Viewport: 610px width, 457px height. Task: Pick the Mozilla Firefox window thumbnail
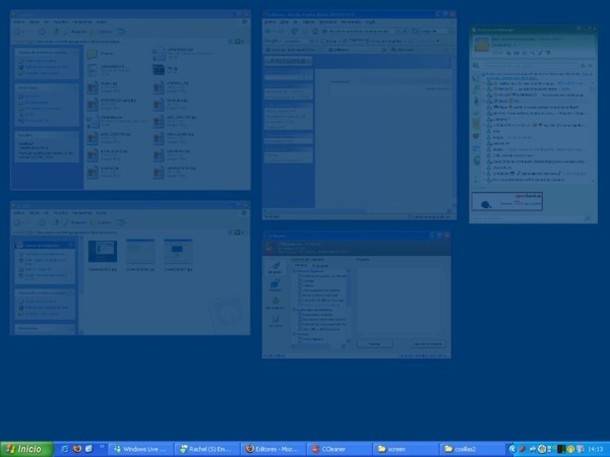point(359,115)
